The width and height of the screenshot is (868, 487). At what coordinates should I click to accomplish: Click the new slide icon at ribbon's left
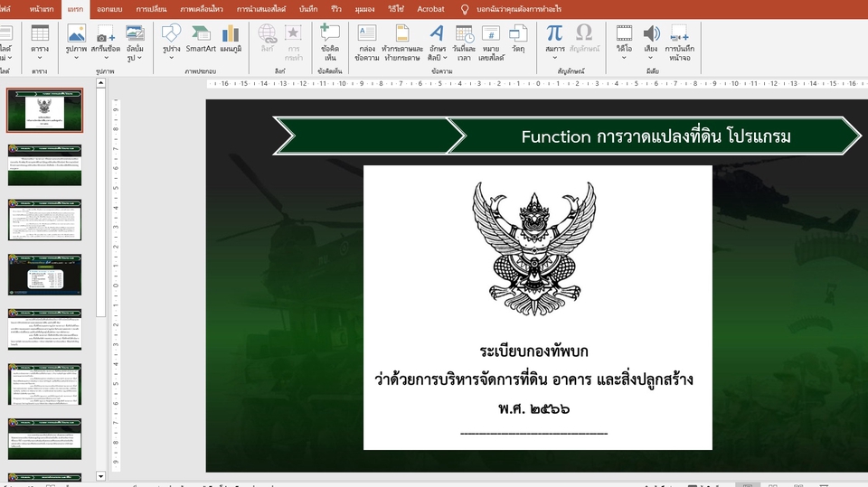click(x=5, y=34)
